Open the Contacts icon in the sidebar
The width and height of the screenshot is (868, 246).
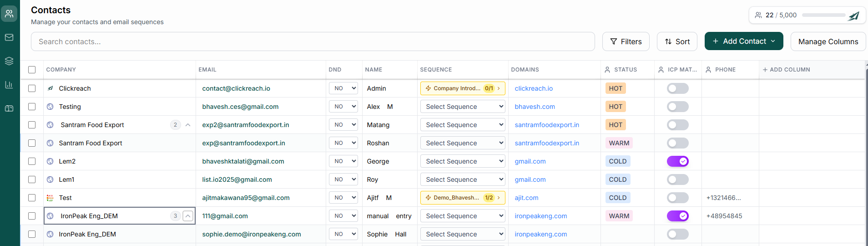[9, 14]
